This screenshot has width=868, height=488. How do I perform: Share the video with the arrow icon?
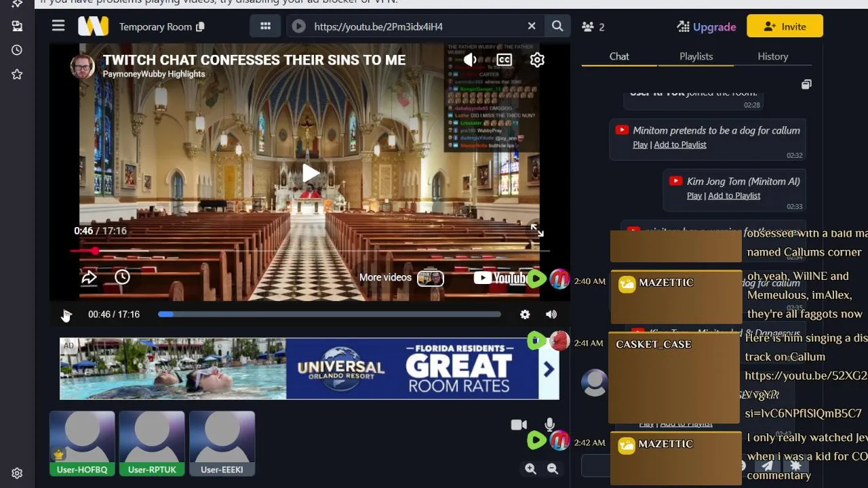[x=90, y=277]
